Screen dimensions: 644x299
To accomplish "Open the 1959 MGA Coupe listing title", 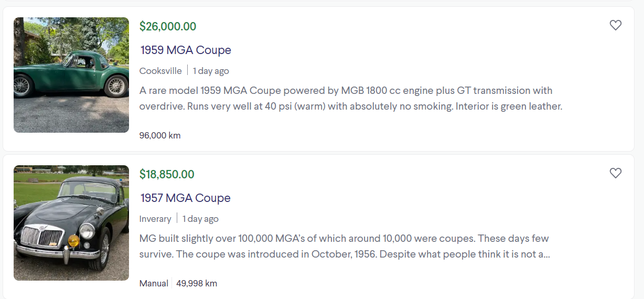I will point(186,50).
